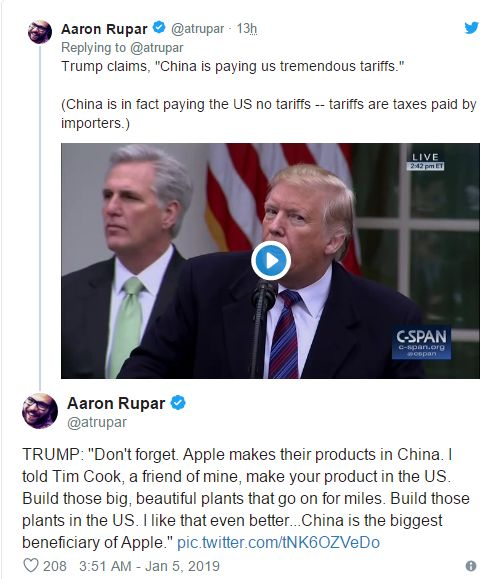The height and width of the screenshot is (579, 498).
Task: Click the top Aaron Rupar display name
Action: pos(104,29)
